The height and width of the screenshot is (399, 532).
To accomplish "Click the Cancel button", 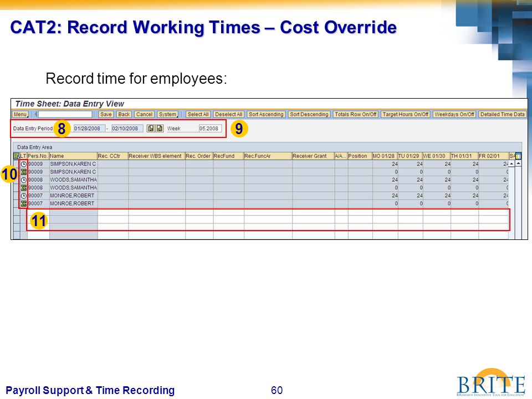I will click(x=144, y=115).
